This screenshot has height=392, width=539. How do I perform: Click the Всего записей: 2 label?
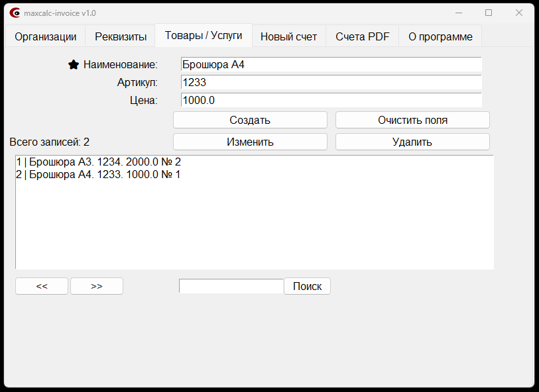50,142
